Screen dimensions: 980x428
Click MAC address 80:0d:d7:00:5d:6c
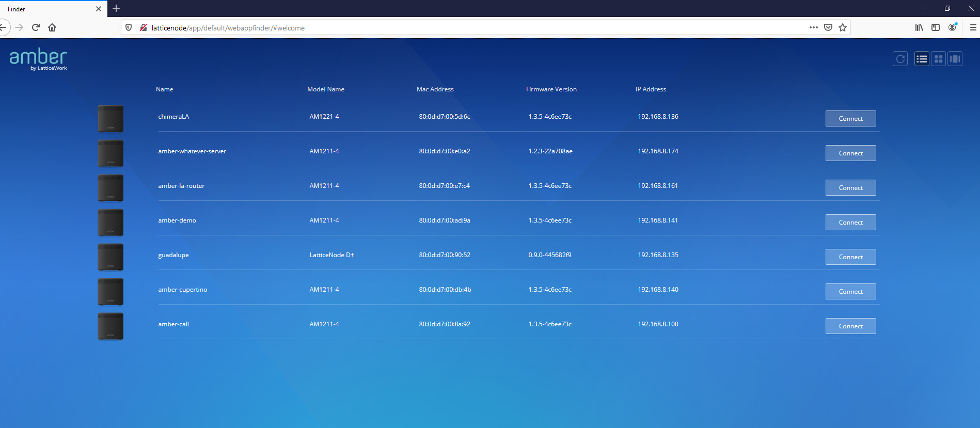(x=445, y=117)
